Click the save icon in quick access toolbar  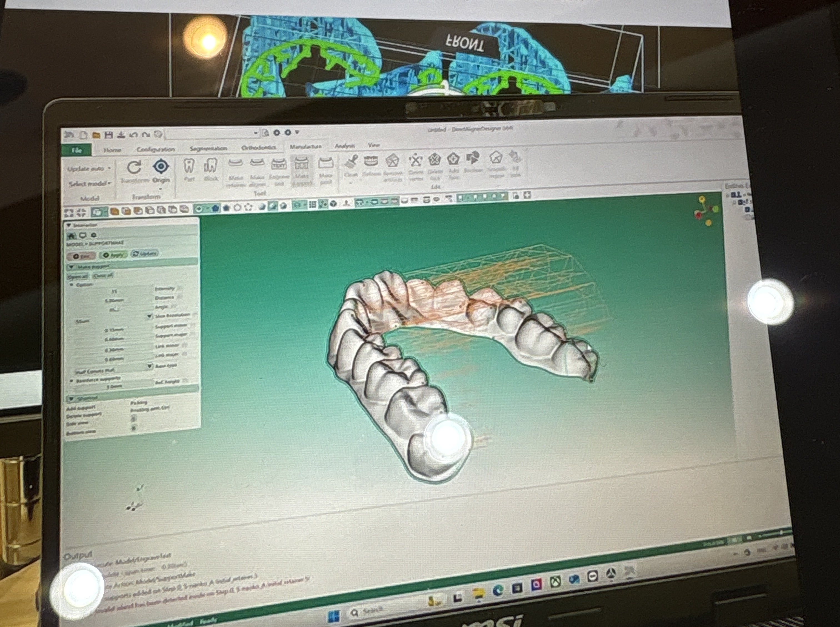109,135
